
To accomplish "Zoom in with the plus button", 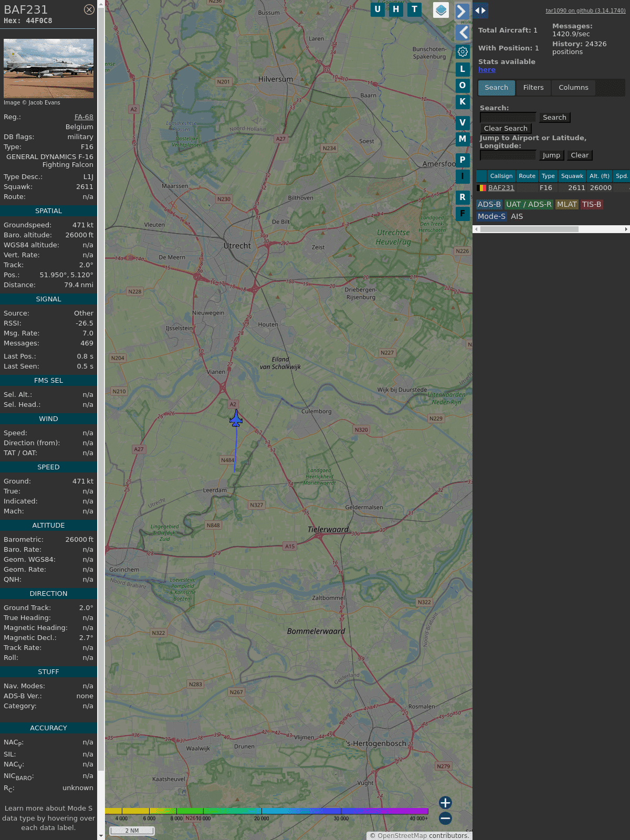I will click(x=445, y=802).
